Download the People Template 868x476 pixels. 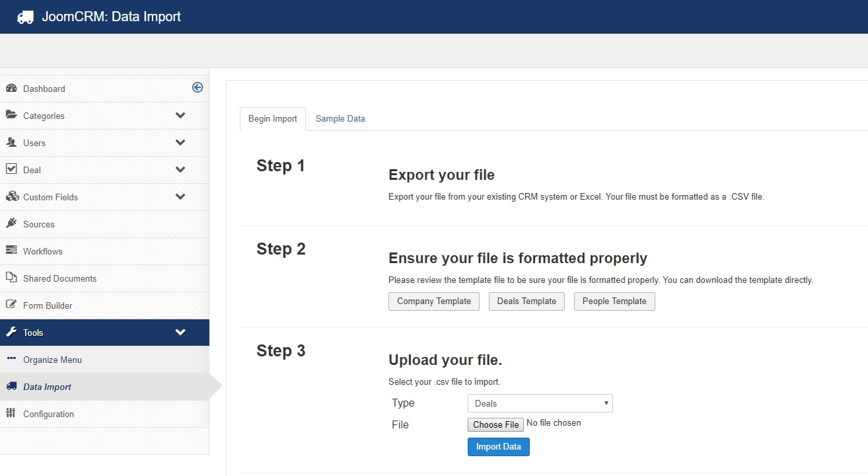tap(614, 301)
